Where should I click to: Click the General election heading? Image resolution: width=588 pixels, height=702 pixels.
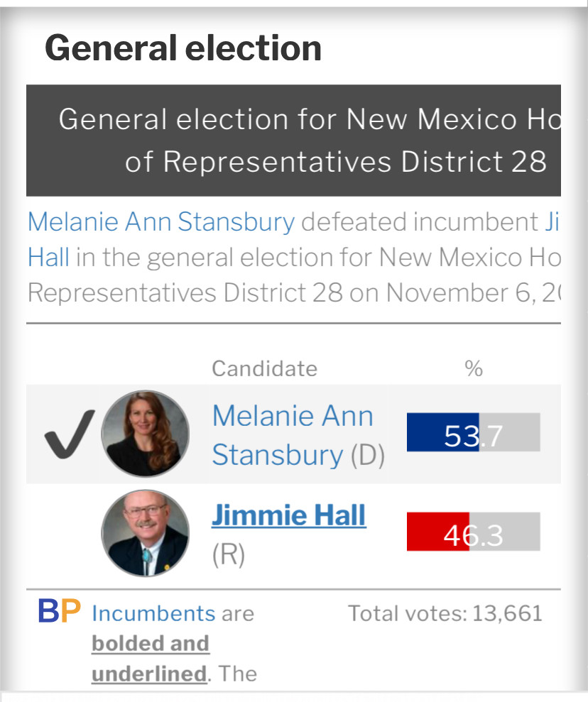[183, 48]
